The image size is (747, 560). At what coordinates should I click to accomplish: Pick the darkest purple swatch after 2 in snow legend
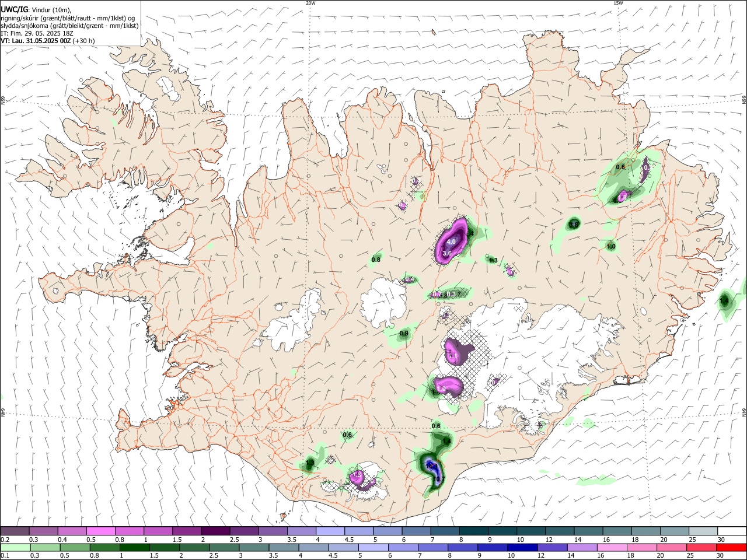[215, 531]
